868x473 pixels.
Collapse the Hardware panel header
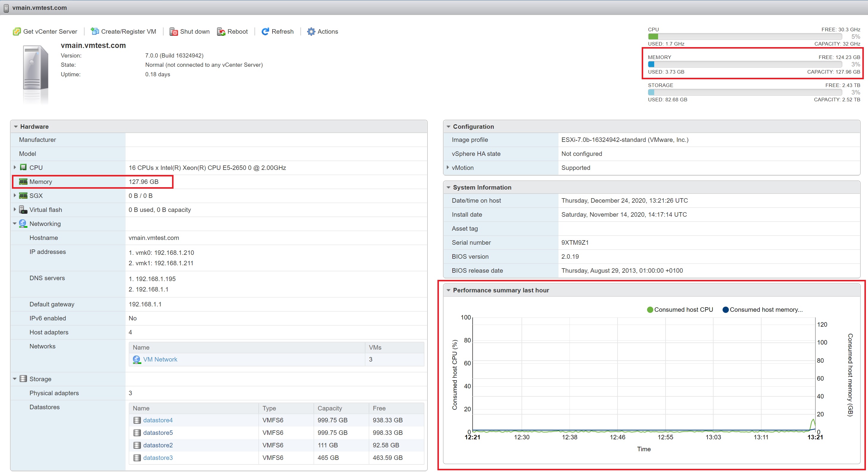(16, 127)
